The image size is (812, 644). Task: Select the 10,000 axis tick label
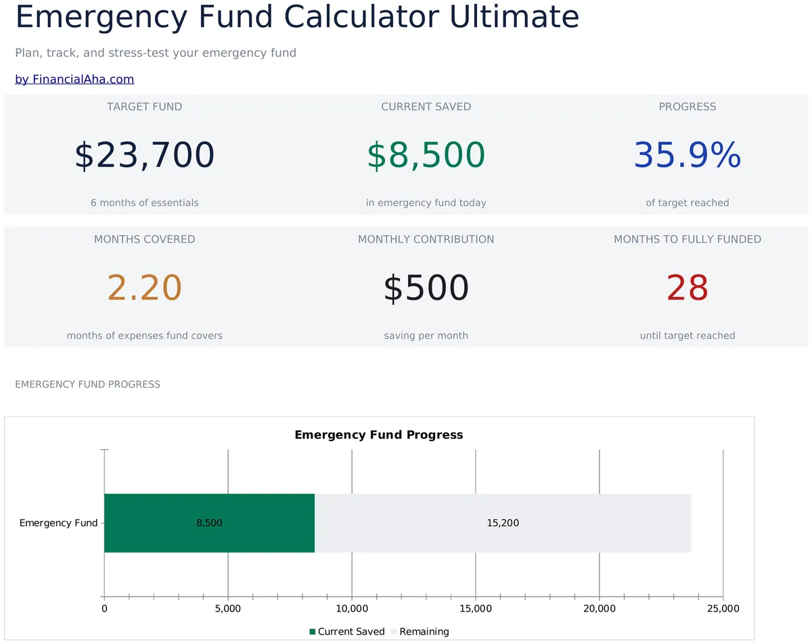352,609
